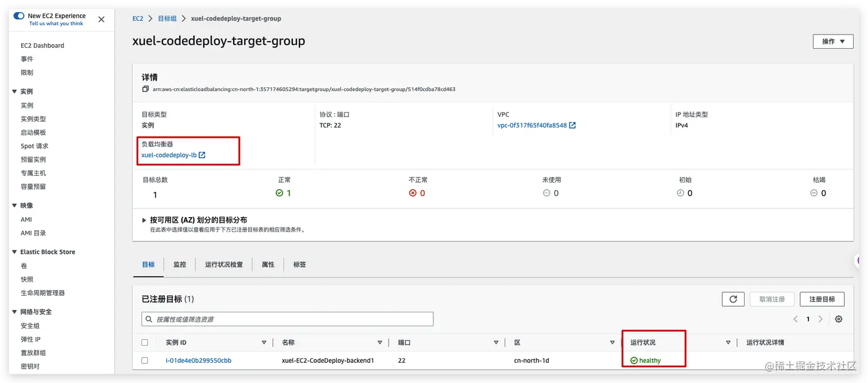This screenshot has height=383, width=868.
Task: Open the Tell us what you think link
Action: (56, 24)
